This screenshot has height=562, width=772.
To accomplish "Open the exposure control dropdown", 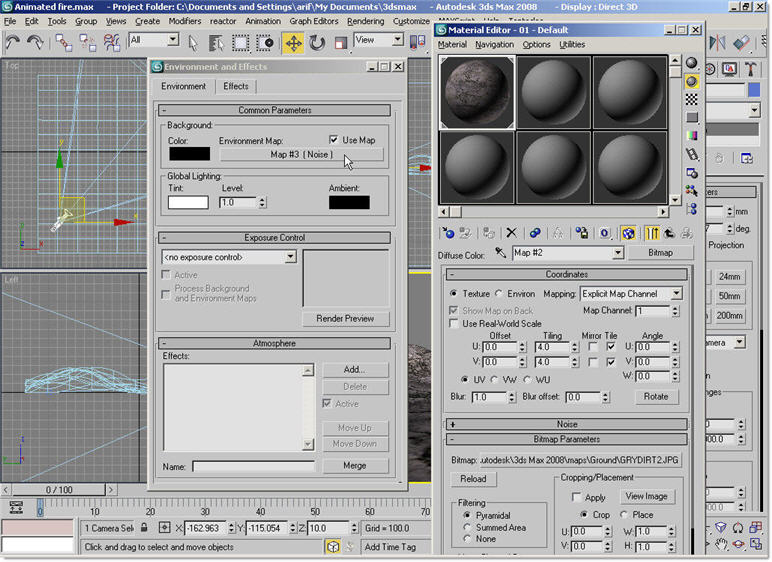I will click(x=290, y=257).
